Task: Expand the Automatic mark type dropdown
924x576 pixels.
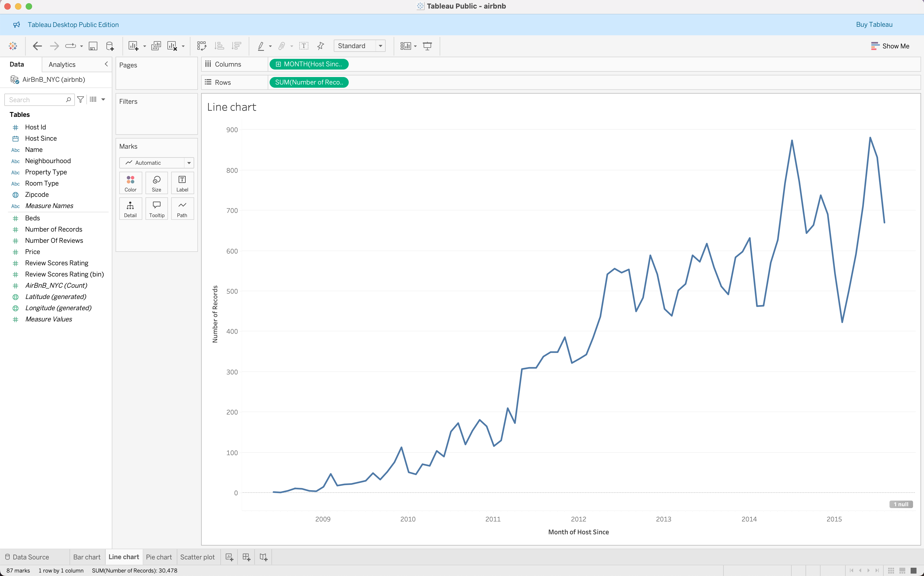Action: click(189, 163)
